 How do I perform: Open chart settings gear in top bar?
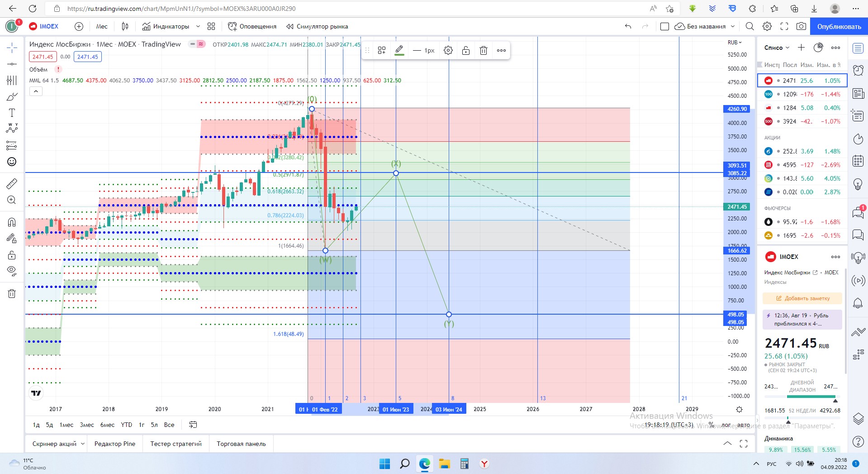(x=767, y=26)
